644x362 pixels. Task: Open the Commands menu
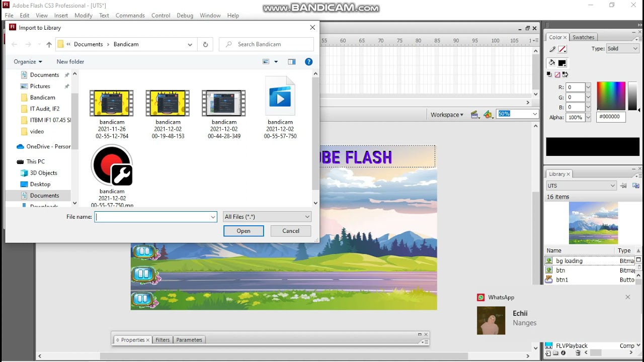[130, 16]
